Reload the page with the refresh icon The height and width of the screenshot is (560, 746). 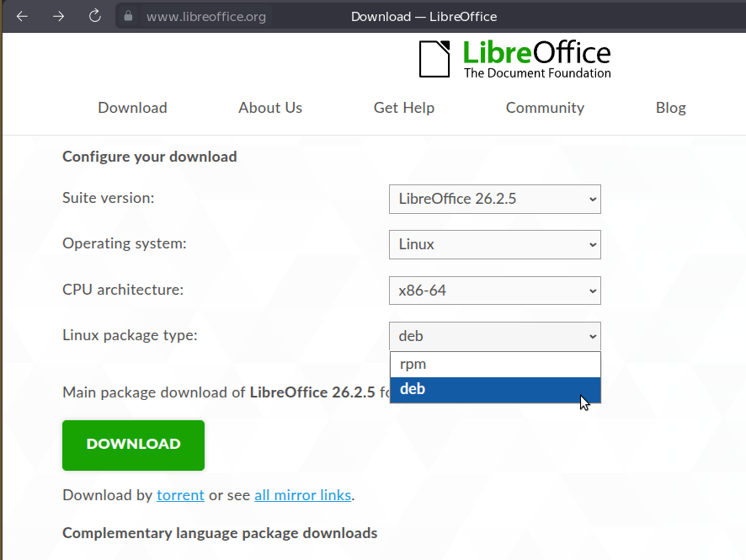[x=94, y=16]
